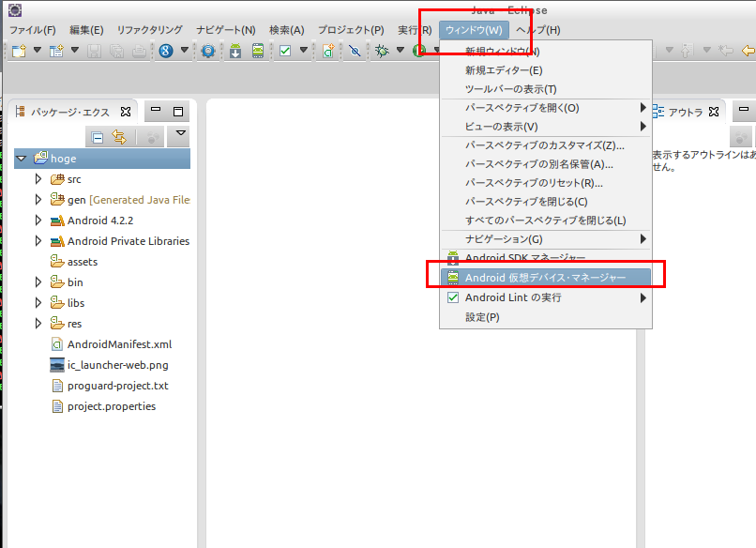Minimize the outline panel
This screenshot has height=548, width=756.
click(x=744, y=109)
